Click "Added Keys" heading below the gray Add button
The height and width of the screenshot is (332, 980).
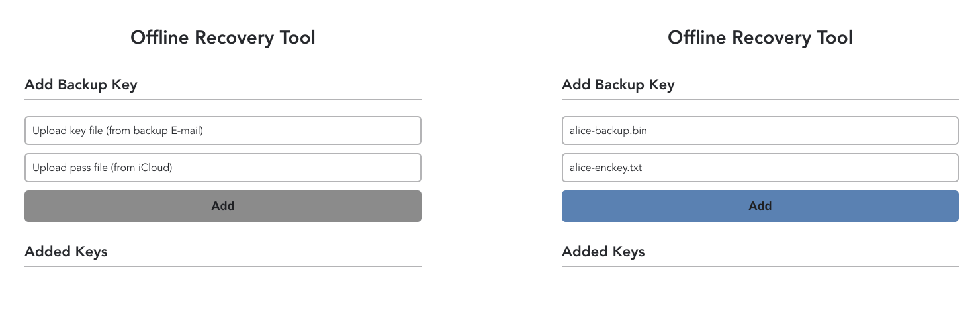(x=66, y=252)
